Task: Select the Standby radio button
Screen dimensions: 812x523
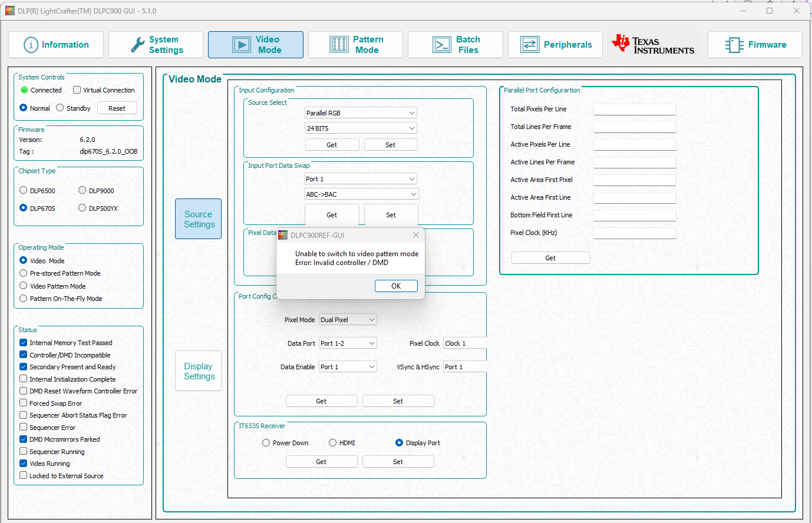Action: [x=60, y=108]
